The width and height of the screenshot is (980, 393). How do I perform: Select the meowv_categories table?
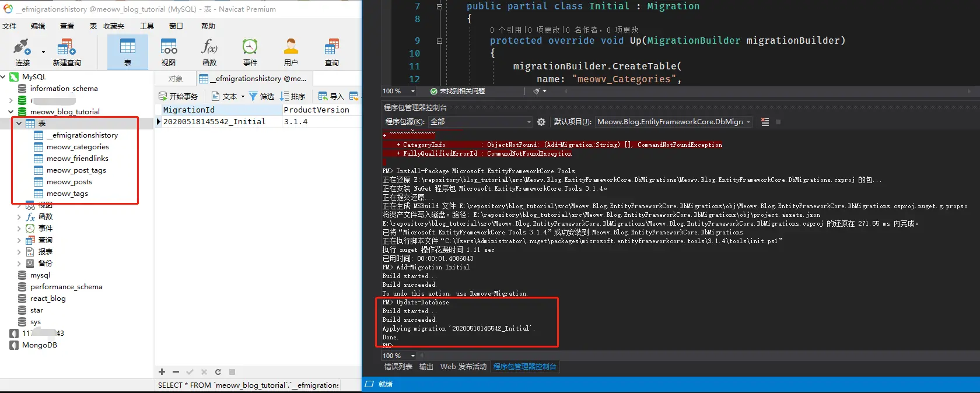pyautogui.click(x=78, y=147)
